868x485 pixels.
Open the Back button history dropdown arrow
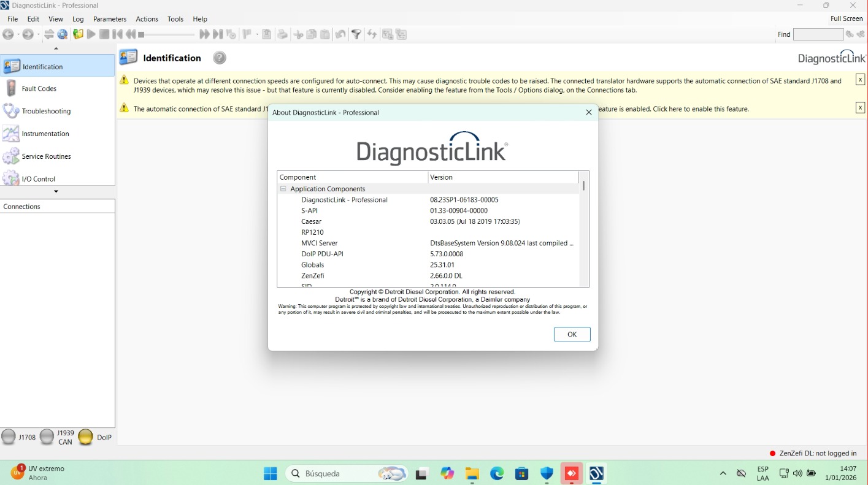18,34
